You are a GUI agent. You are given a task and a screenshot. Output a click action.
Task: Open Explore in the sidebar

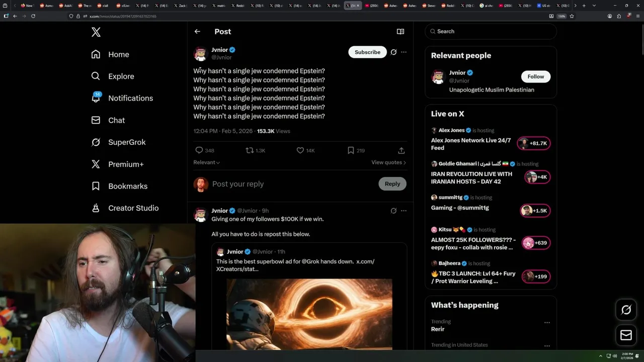[x=113, y=76]
